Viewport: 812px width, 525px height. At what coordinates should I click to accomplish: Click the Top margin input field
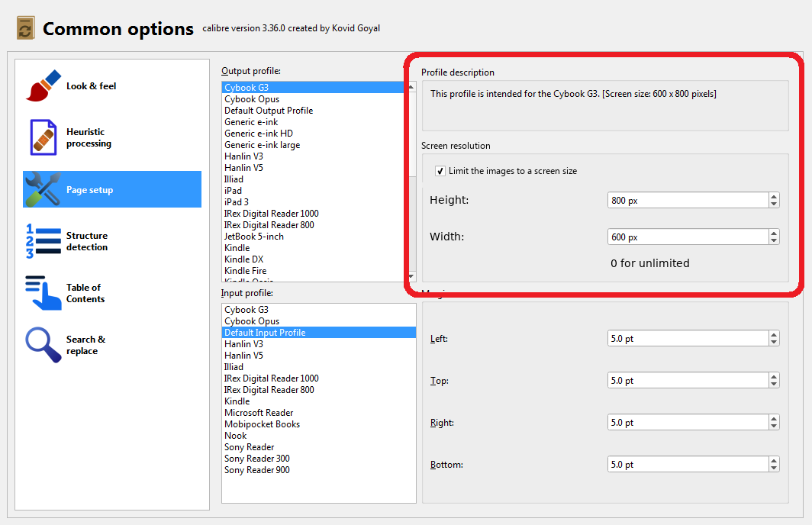(x=687, y=381)
